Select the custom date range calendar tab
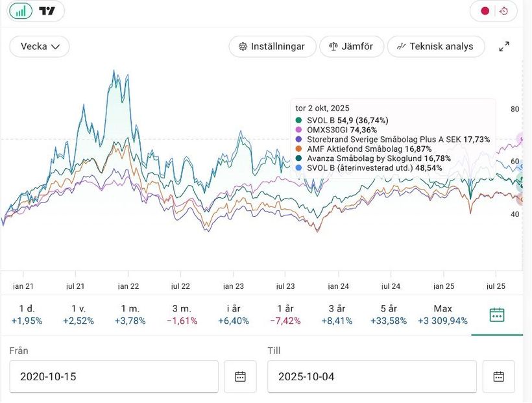This screenshot has width=532, height=403. [496, 315]
